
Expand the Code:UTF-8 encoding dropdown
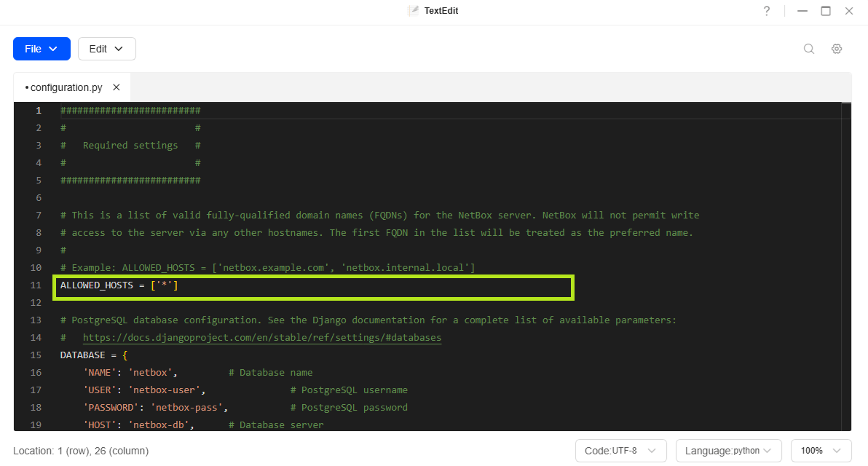click(x=620, y=451)
